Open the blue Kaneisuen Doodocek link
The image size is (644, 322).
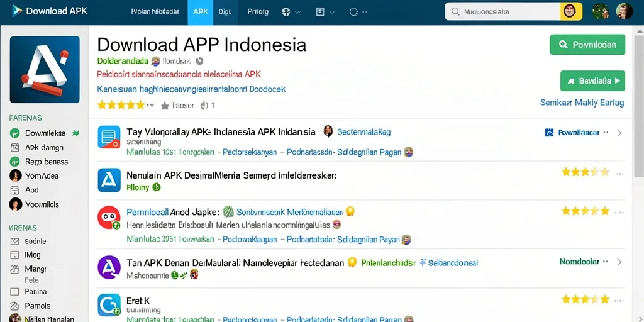click(x=191, y=89)
